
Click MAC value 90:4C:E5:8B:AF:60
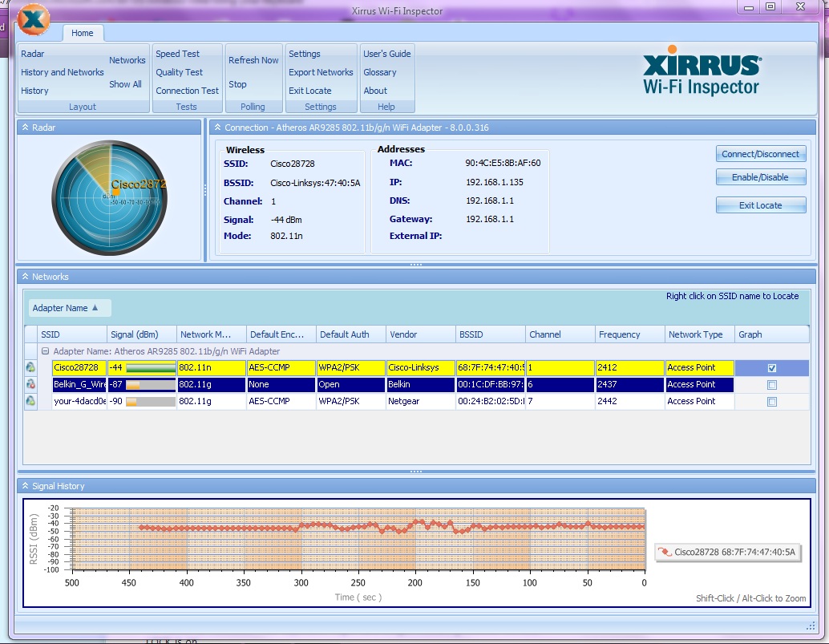(503, 163)
